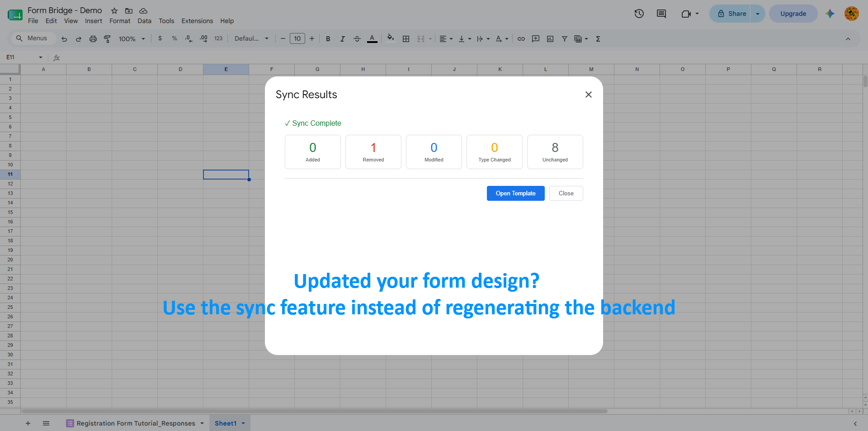Increase font size with plus

[x=312, y=38]
